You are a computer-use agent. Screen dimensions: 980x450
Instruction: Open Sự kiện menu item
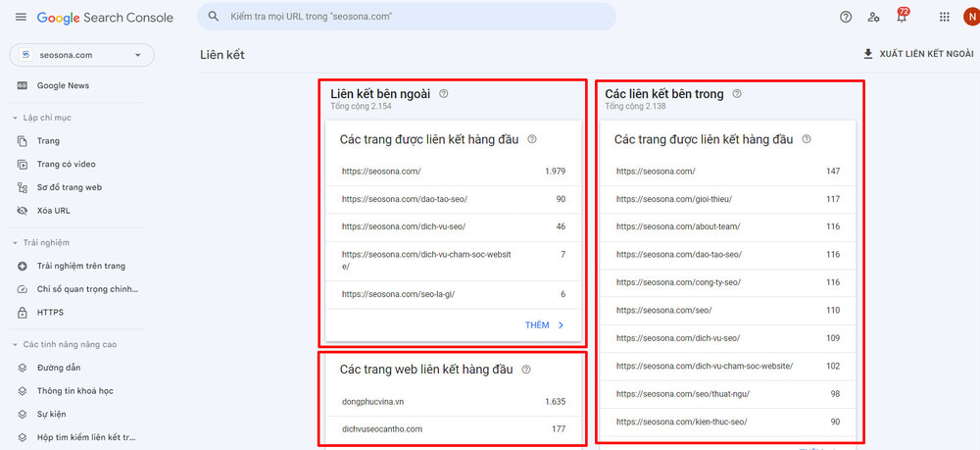click(51, 415)
